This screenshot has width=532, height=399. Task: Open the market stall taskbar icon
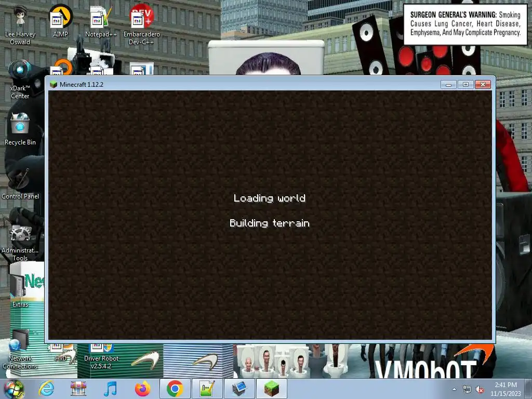[x=78, y=389]
